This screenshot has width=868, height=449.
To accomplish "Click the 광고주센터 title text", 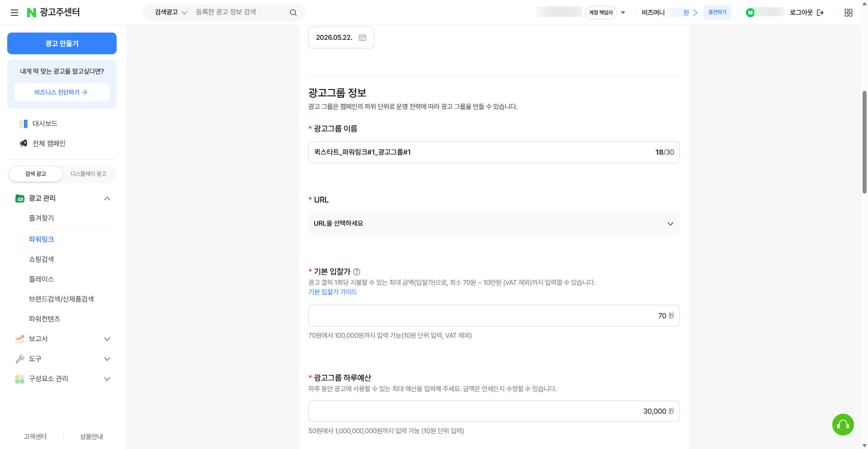I will tap(60, 12).
